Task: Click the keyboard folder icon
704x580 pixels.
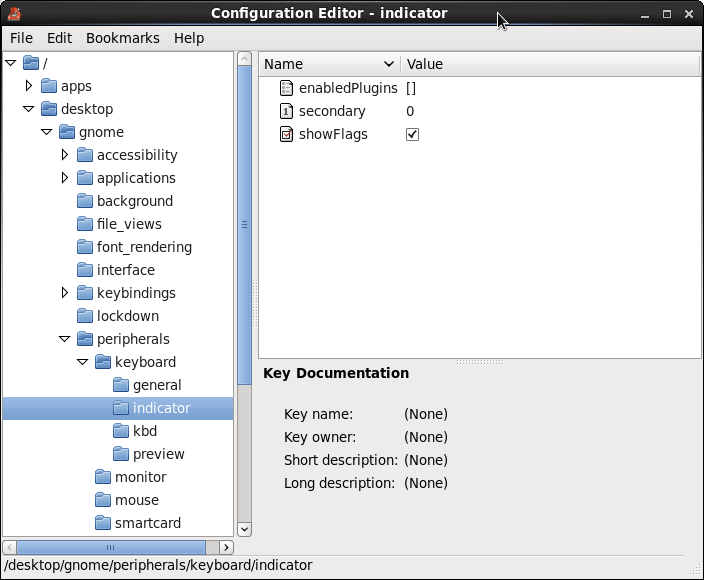Action: [103, 362]
